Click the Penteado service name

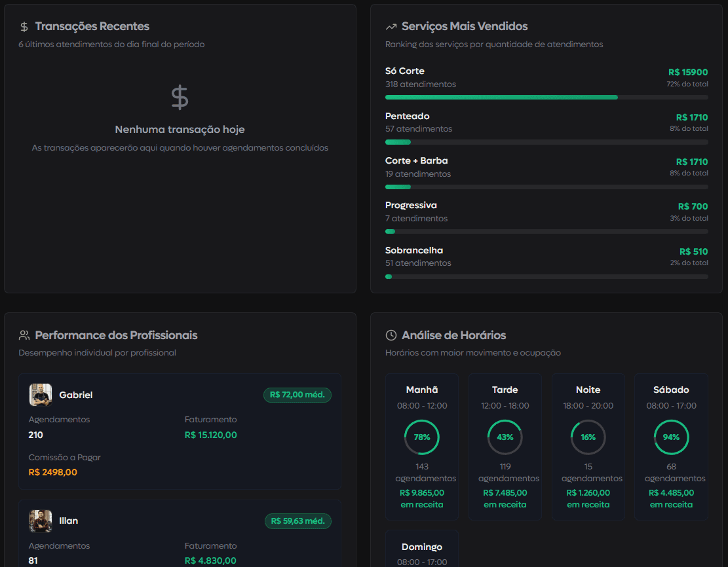tap(407, 116)
